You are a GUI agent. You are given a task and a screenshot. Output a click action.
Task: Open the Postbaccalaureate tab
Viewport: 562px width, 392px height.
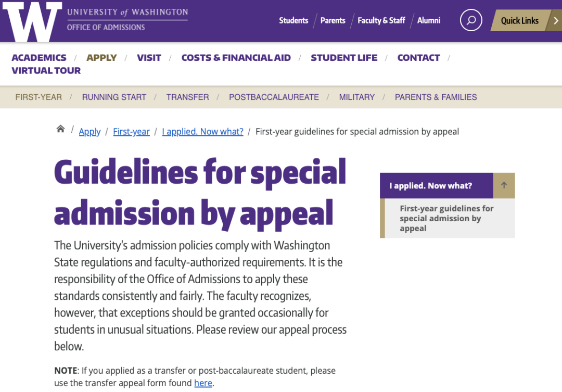click(x=274, y=97)
